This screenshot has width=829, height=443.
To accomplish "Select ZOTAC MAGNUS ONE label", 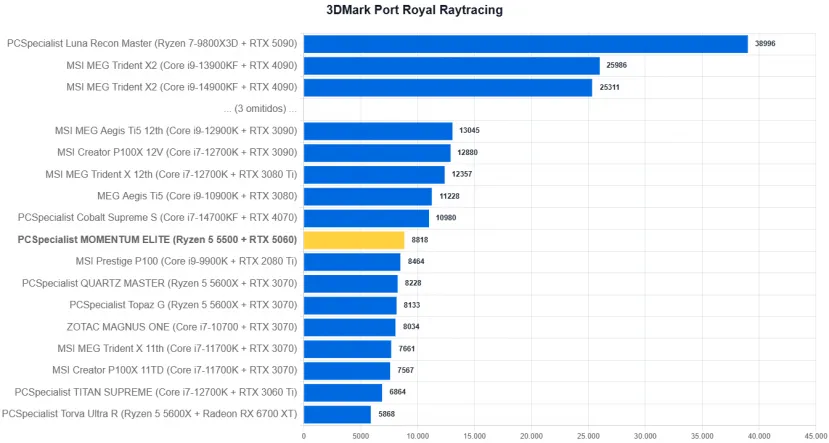I will 182,327.
